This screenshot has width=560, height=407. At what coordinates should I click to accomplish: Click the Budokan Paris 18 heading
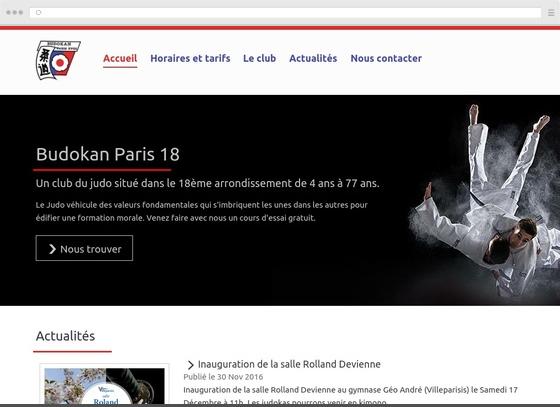coord(108,154)
